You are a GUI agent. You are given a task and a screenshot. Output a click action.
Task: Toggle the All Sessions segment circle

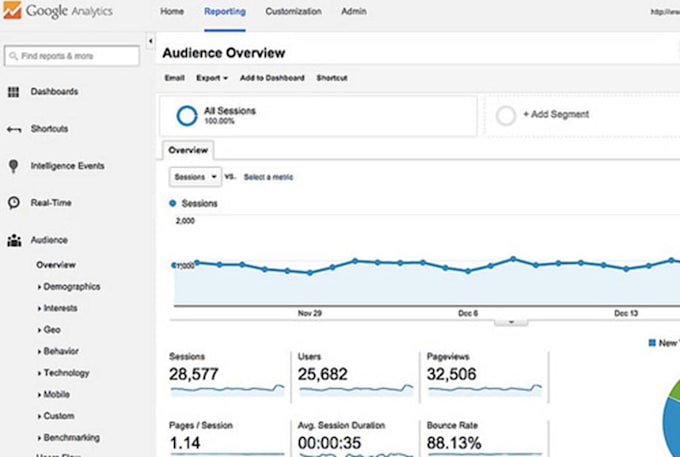tap(186, 115)
